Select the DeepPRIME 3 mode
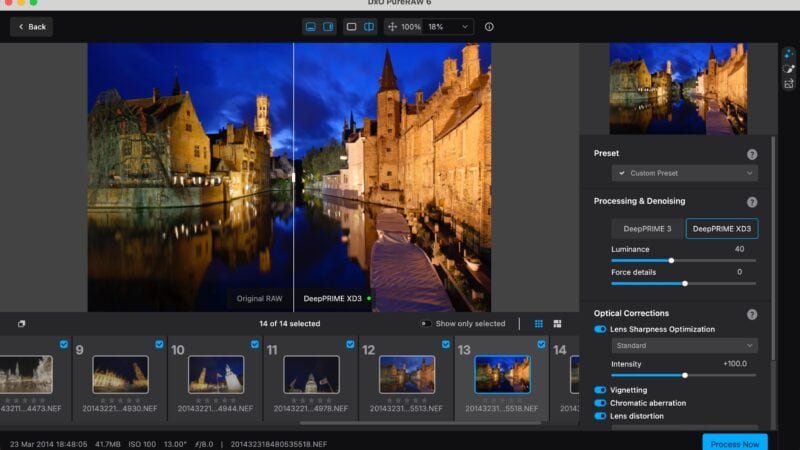Image resolution: width=800 pixels, height=450 pixels. (647, 229)
